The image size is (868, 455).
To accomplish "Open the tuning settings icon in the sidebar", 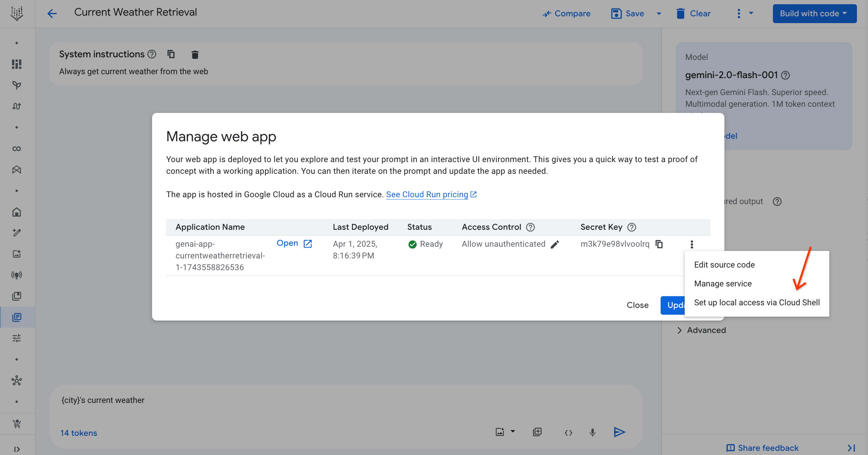I will click(17, 338).
